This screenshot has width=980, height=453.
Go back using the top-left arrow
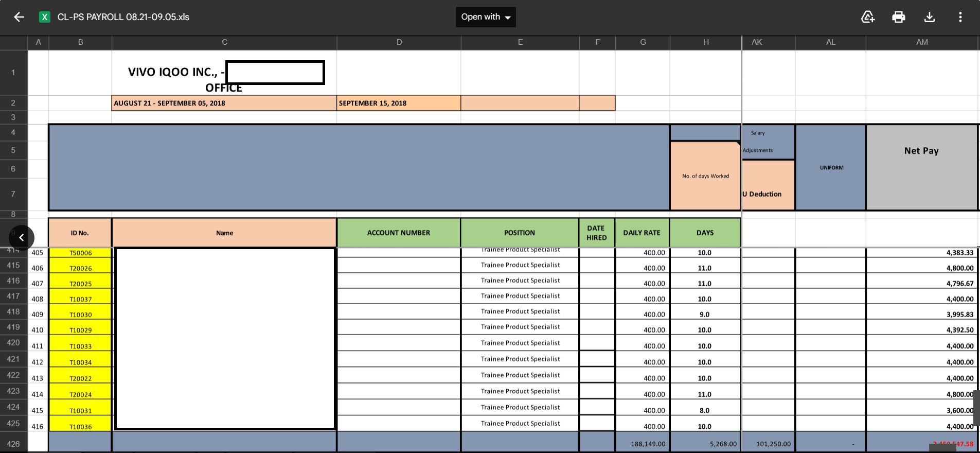[19, 17]
